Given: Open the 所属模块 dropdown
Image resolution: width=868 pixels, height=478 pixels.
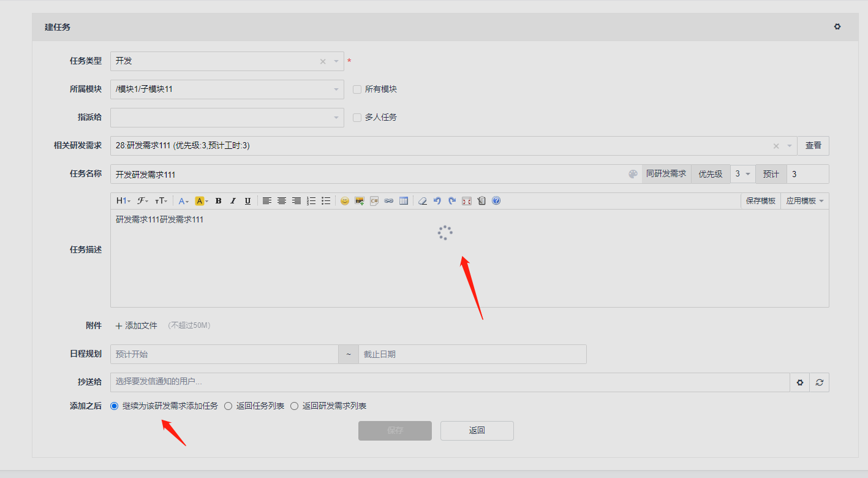Looking at the screenshot, I should 227,89.
